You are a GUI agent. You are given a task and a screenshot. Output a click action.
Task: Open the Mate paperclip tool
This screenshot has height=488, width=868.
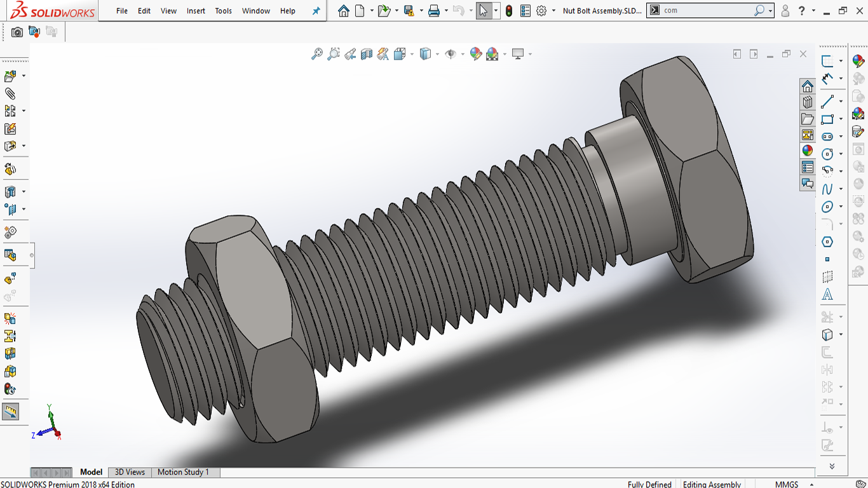10,93
